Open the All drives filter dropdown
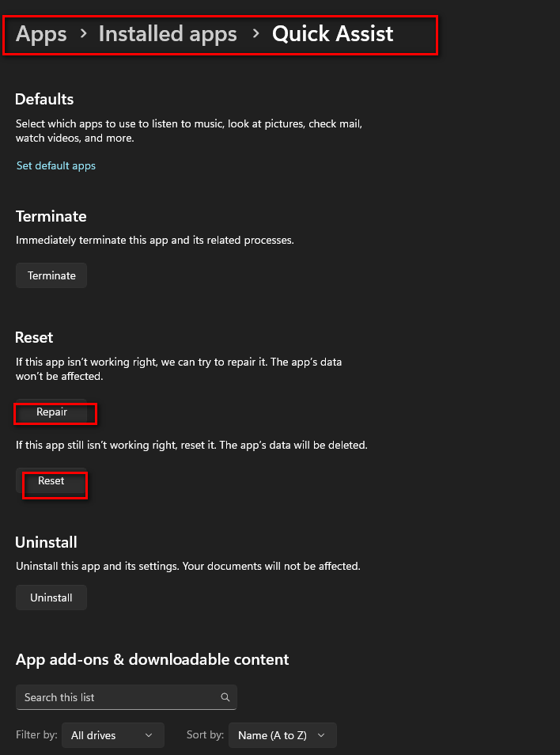Screen dimensions: 560x755 (112, 734)
